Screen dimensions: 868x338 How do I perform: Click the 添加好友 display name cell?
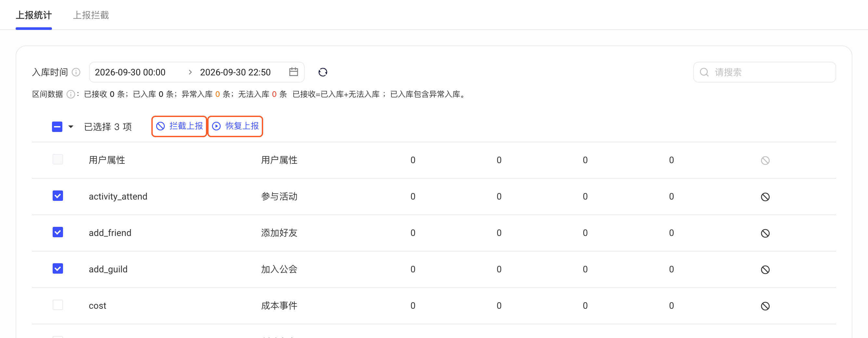pos(279,233)
